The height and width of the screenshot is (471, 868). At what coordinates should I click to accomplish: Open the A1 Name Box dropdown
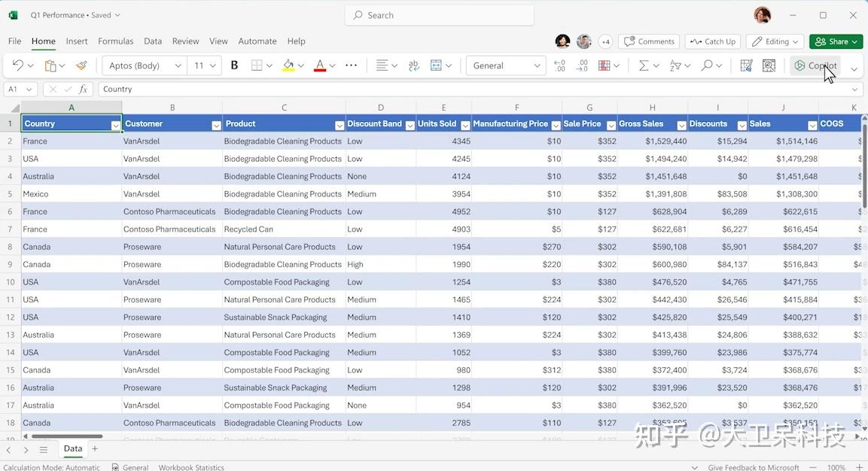click(29, 89)
